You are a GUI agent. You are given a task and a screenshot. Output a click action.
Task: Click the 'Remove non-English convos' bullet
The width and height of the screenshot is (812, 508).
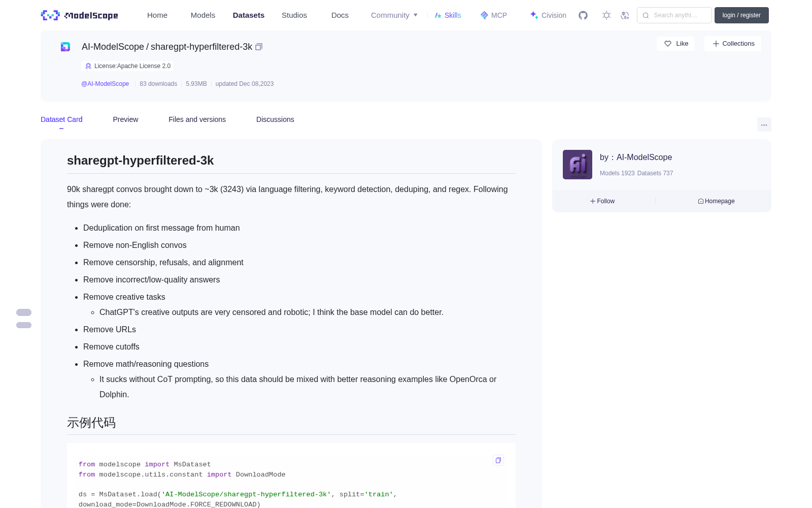135,245
